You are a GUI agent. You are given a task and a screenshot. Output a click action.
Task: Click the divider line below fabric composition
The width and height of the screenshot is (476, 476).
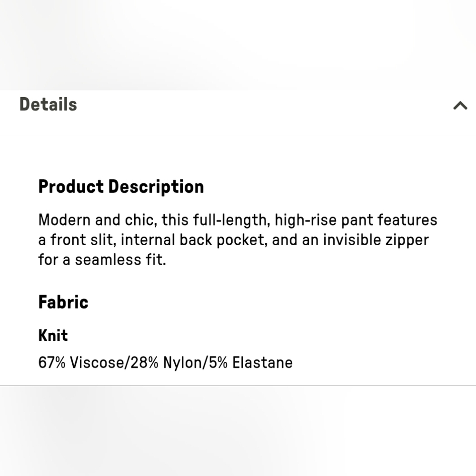[x=238, y=386]
